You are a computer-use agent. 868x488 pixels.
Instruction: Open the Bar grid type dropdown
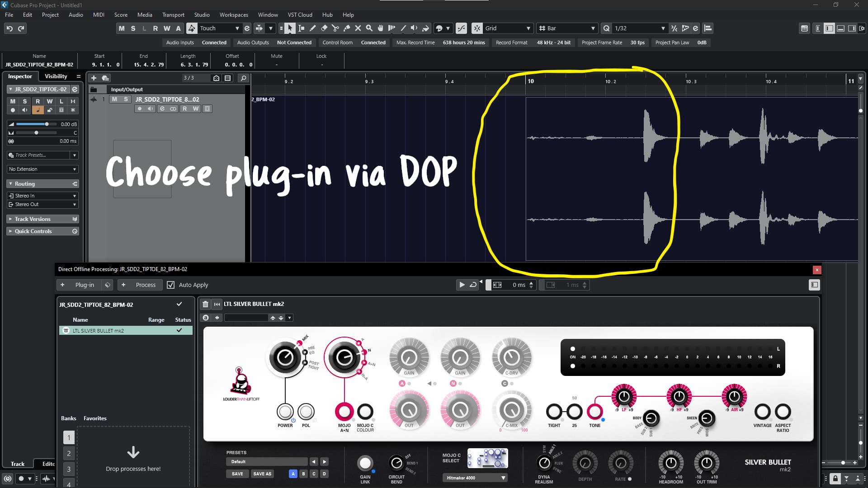[567, 28]
